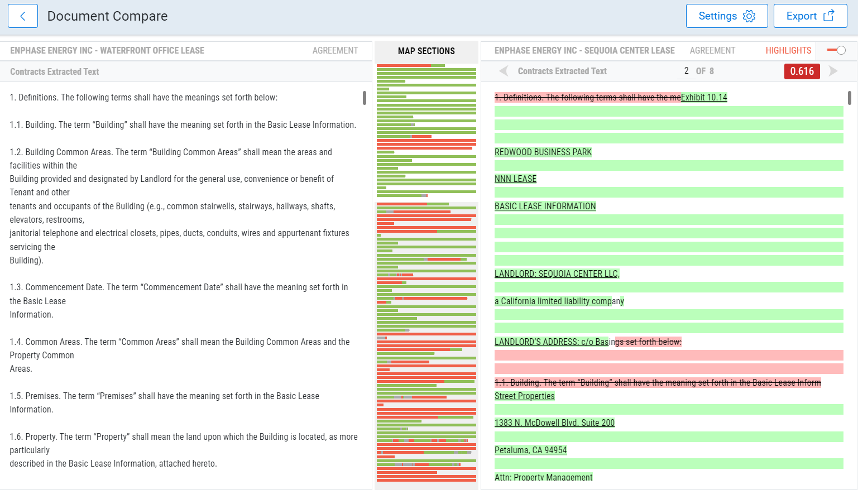Click the 0.616 similarity score badge
The width and height of the screenshot is (858, 504).
click(802, 71)
